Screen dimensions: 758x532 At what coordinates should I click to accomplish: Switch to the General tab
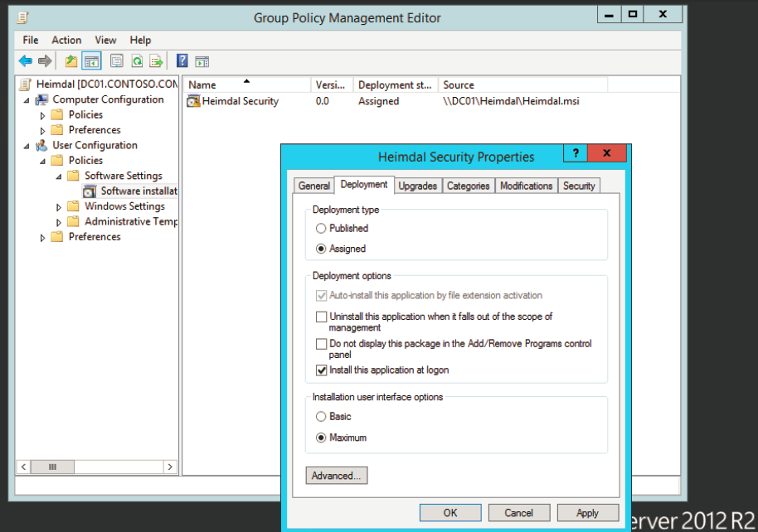click(314, 186)
